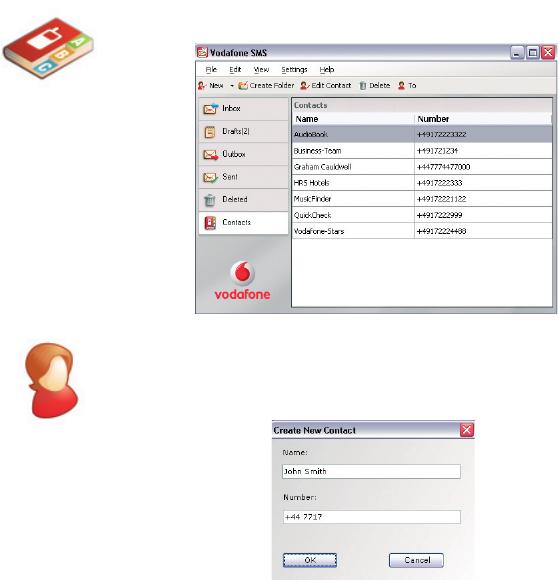Viewport: 558px width, 580px height.
Task: Select the Business-Team contact row
Action: pos(422,151)
